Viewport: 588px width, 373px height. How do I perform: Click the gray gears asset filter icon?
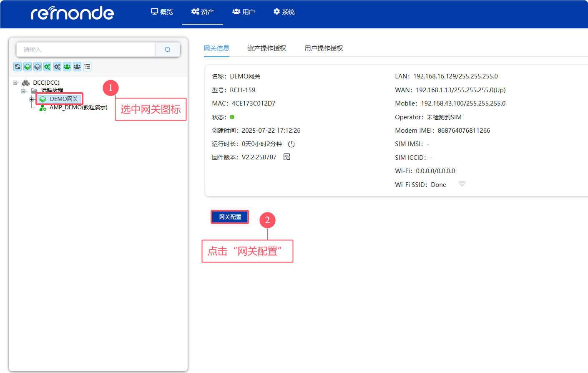coord(57,67)
